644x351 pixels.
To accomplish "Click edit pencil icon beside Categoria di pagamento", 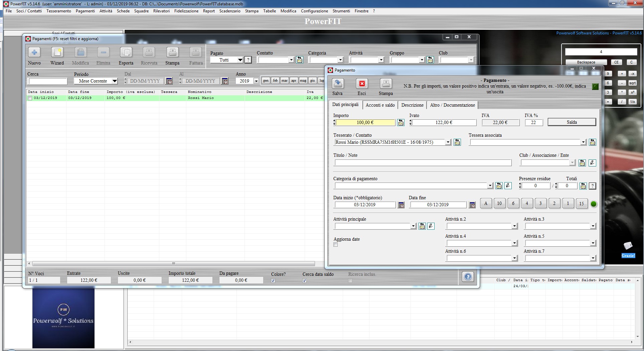I will coord(508,186).
